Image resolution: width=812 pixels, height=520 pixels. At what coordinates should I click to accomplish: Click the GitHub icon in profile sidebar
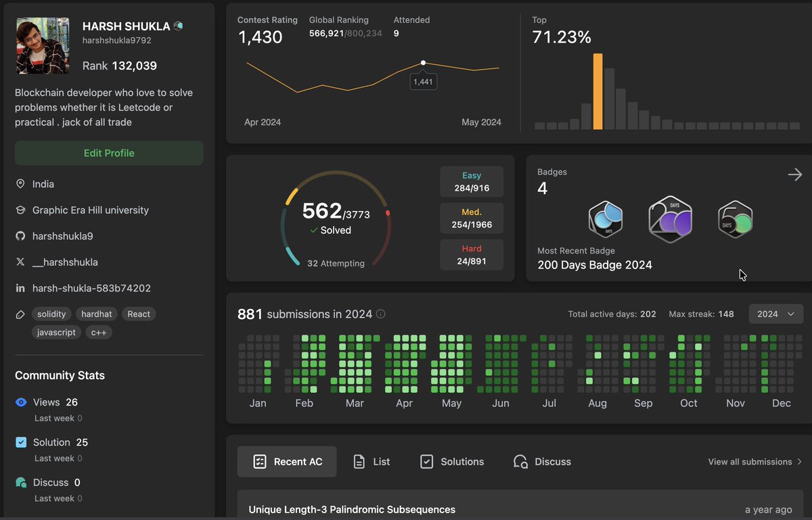tap(20, 236)
